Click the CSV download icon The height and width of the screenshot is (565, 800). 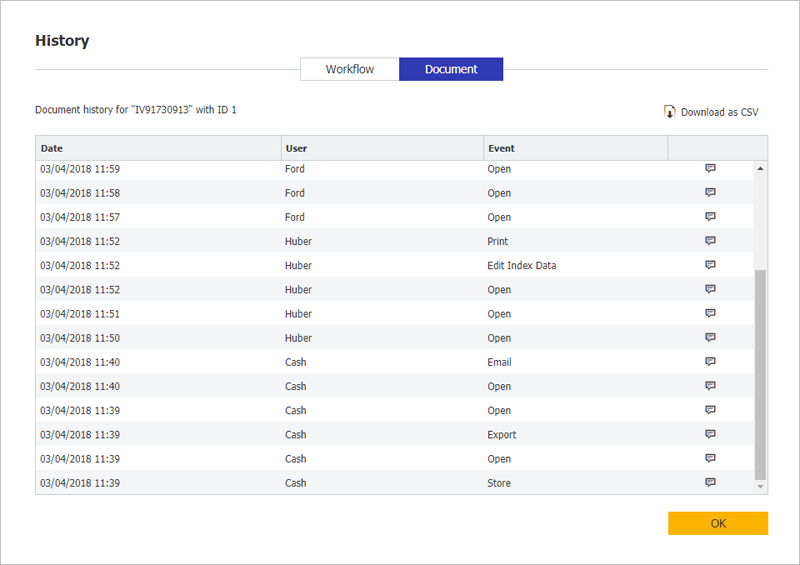point(669,112)
